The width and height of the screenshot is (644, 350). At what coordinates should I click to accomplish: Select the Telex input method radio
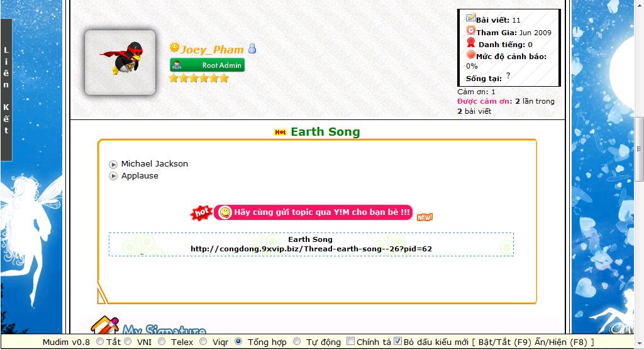point(162,342)
